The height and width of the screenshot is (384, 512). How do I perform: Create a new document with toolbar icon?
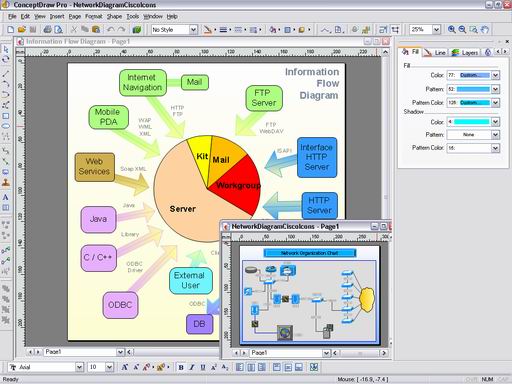[x=10, y=30]
